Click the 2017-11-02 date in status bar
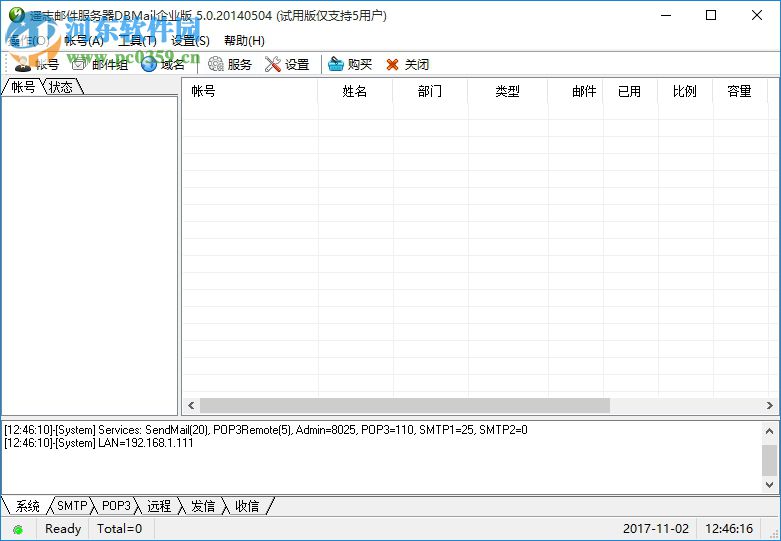Viewport: 781px width, 541px height. 656,529
